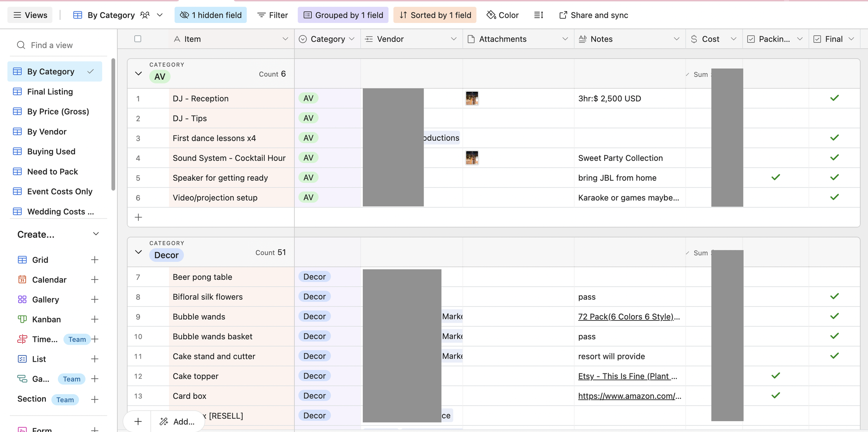
Task: Add a new Kanban view
Action: click(x=94, y=319)
